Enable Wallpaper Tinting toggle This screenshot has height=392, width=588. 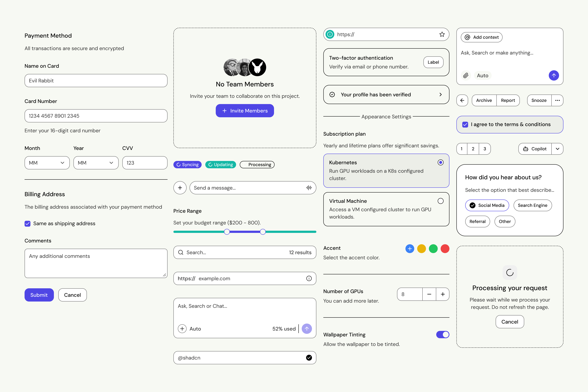(442, 335)
